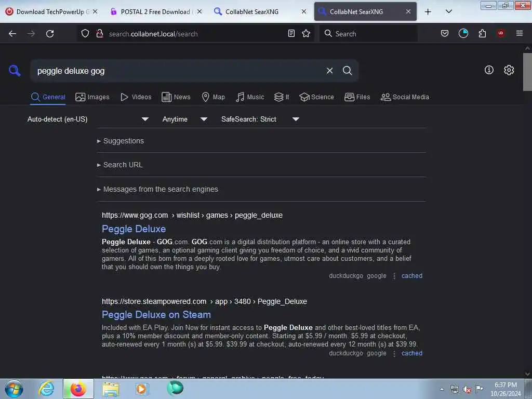This screenshot has width=532, height=399.
Task: Open the SearXNG about info icon
Action: [489, 70]
